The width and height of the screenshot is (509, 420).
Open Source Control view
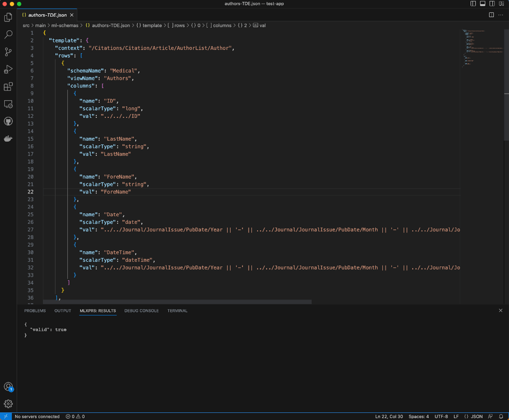tap(8, 52)
